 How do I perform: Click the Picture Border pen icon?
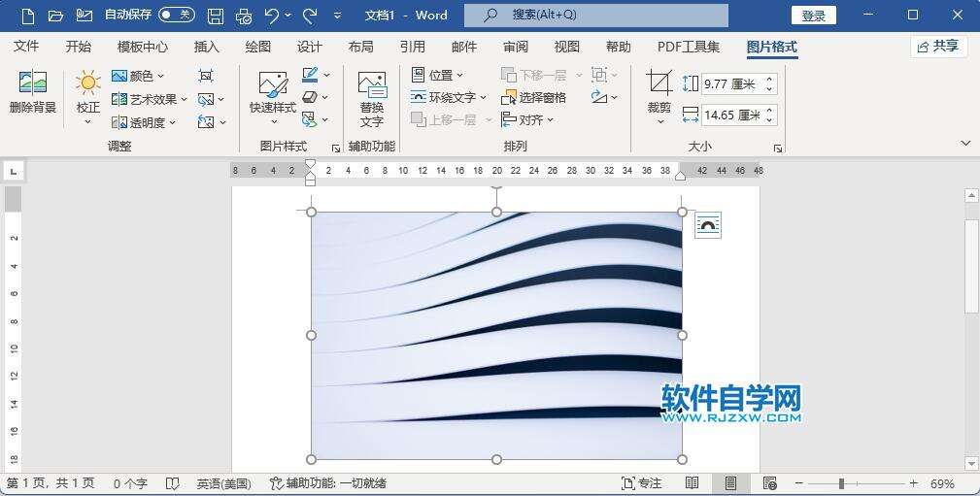310,75
